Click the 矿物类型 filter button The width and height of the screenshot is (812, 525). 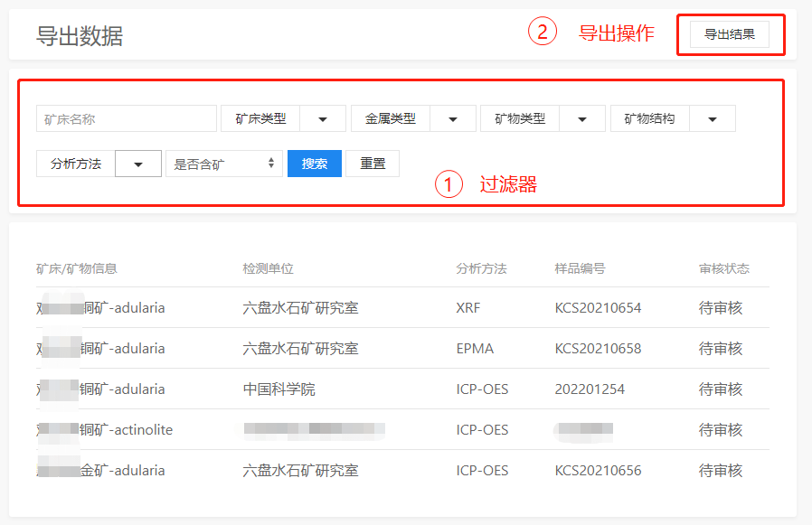[x=520, y=118]
